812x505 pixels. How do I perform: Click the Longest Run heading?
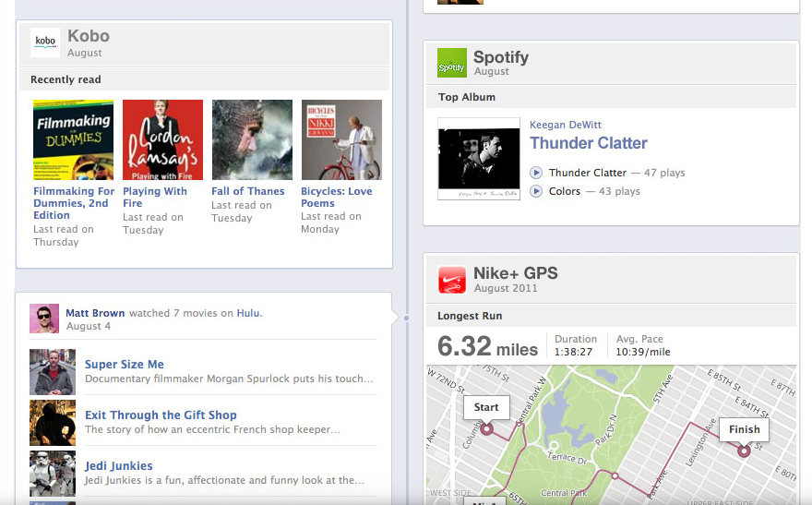[x=470, y=316]
